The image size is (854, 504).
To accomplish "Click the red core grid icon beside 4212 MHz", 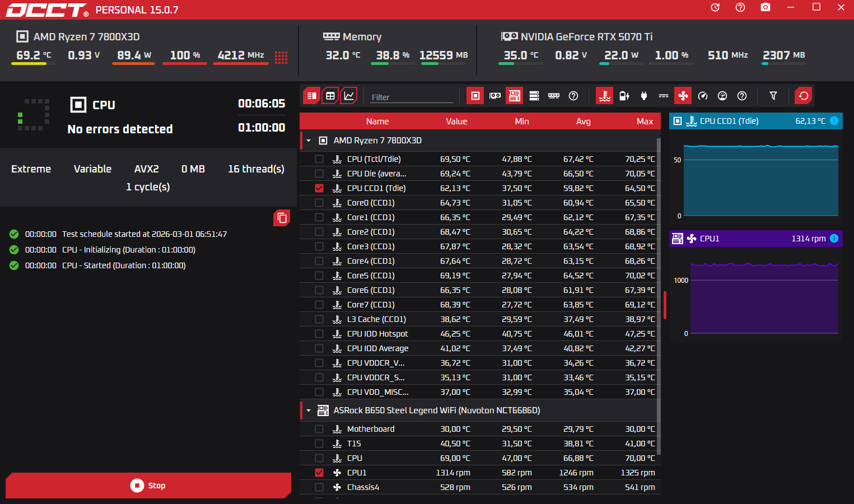I will tap(281, 57).
